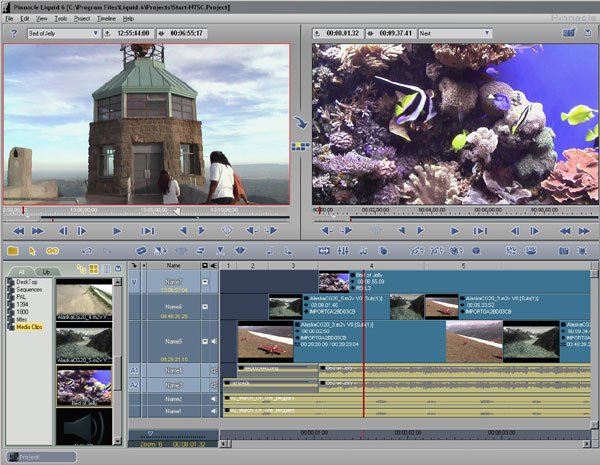Select the PAL rack in project tree
The image size is (600, 465).
21,297
